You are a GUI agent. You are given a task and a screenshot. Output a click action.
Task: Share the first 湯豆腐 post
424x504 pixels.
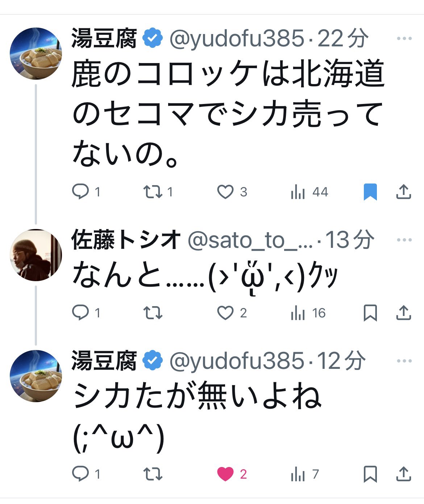coord(403,192)
